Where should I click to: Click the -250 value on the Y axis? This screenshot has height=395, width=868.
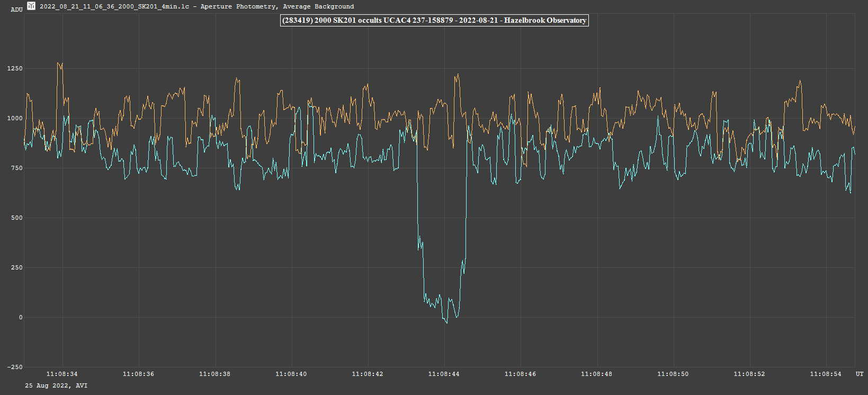(15, 367)
